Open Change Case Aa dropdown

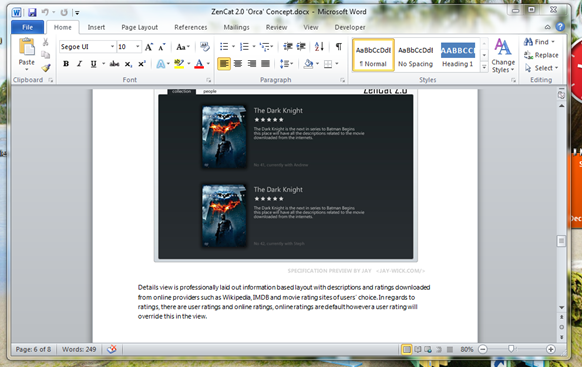tap(183, 47)
